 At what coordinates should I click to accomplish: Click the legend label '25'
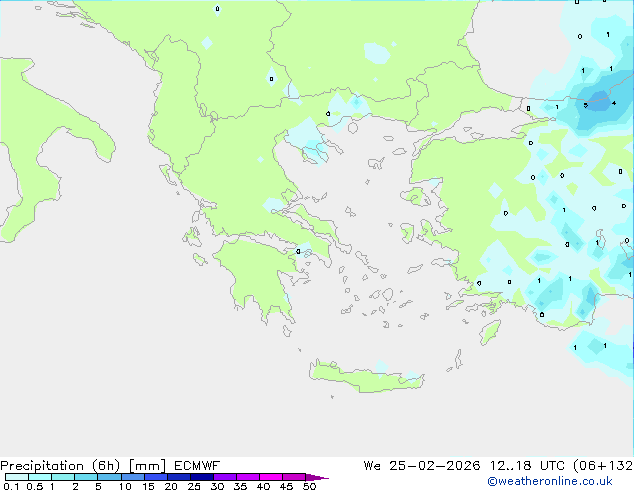tap(194, 486)
